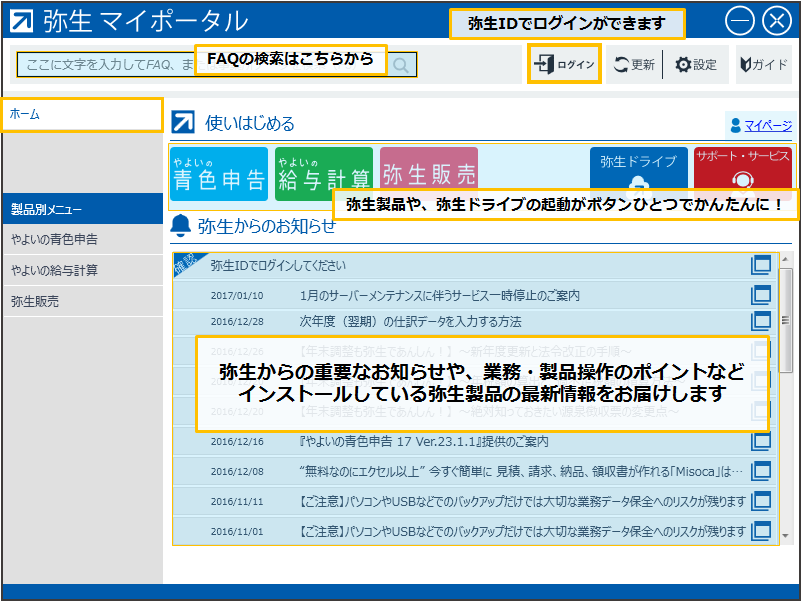Image resolution: width=801 pixels, height=601 pixels.
Task: Launch the pink 弥生販売 tile
Action: 429,174
